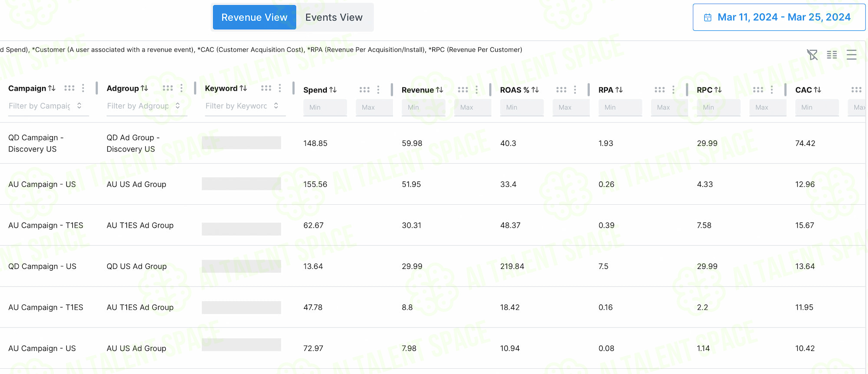Image resolution: width=868 pixels, height=374 pixels.
Task: Open Revenue column three-dot menu
Action: point(477,89)
